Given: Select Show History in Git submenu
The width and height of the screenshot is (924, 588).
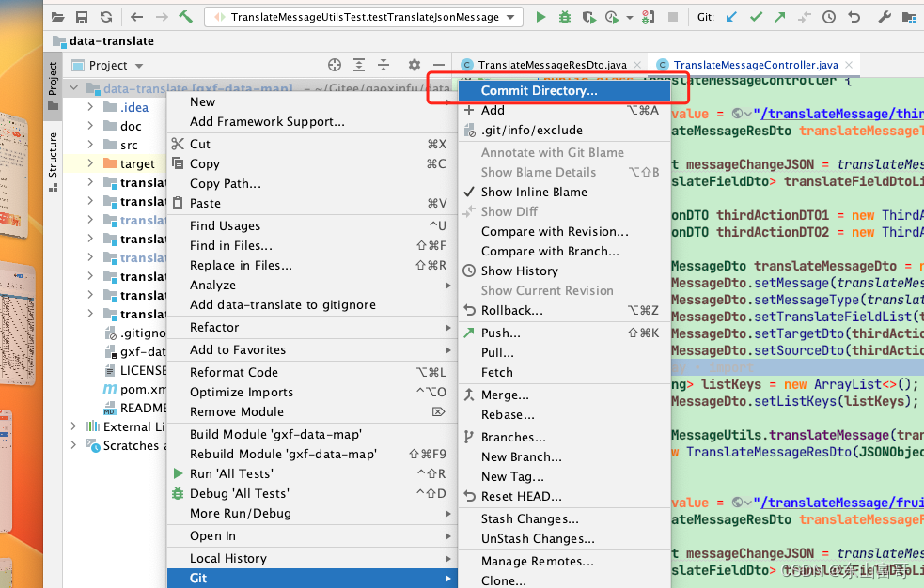Looking at the screenshot, I should pyautogui.click(x=565, y=271).
